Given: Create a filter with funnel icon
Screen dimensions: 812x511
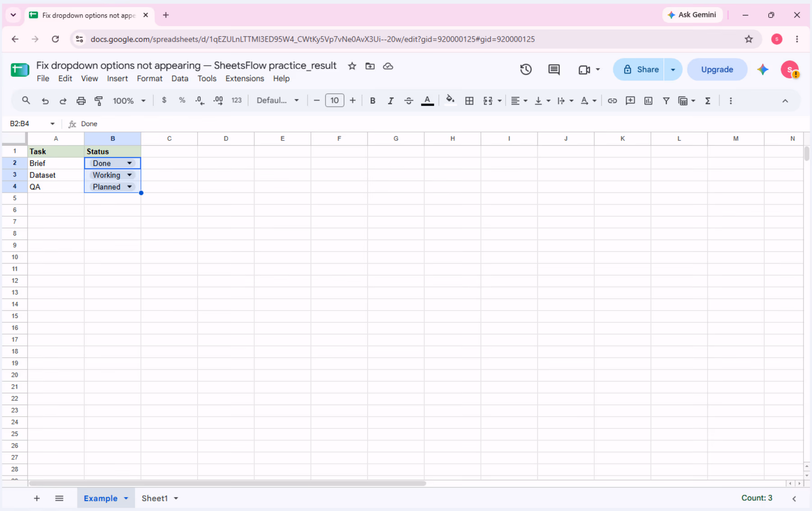Looking at the screenshot, I should click(666, 101).
